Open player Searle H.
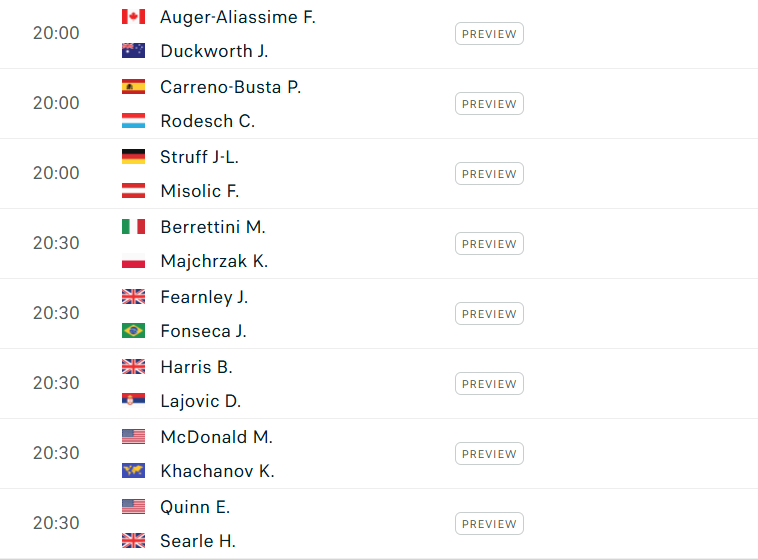This screenshot has width=758, height=559. click(x=198, y=541)
